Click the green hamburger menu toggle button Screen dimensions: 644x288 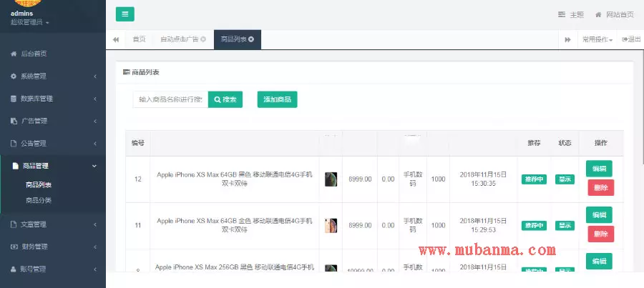[x=125, y=14]
